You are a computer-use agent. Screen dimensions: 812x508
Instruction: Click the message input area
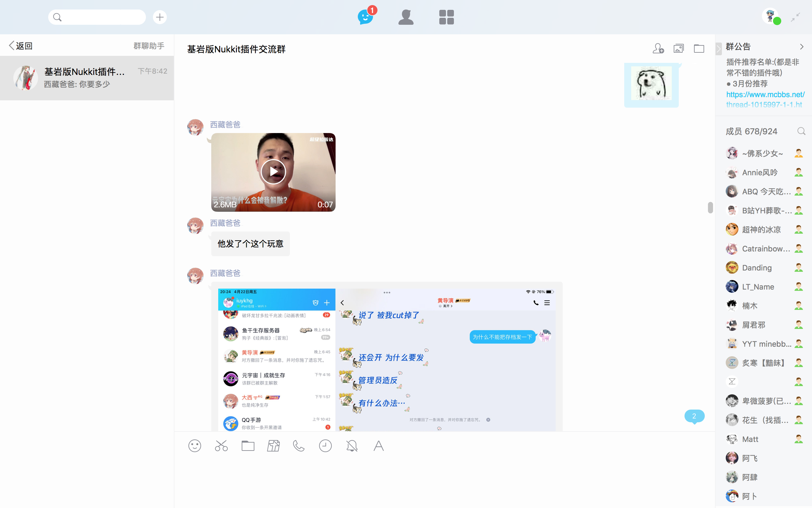444,482
